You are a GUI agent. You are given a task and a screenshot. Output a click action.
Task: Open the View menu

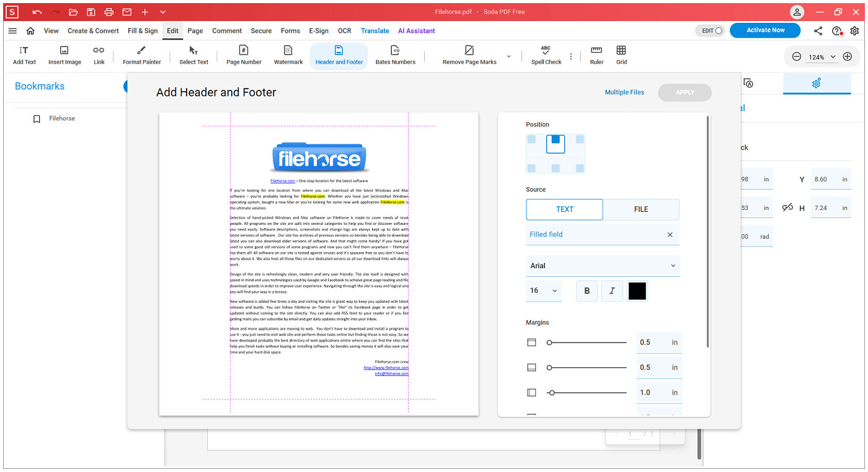(51, 31)
